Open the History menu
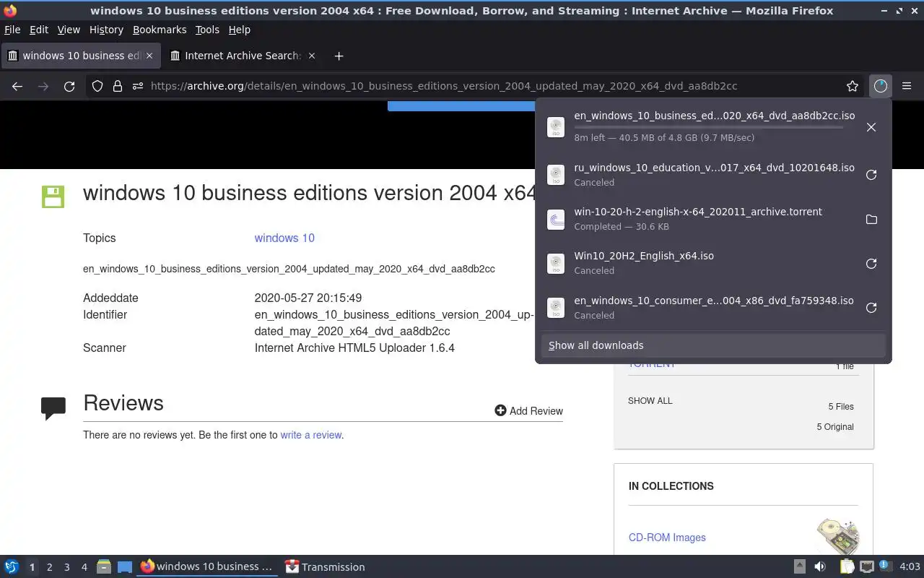 [x=106, y=30]
